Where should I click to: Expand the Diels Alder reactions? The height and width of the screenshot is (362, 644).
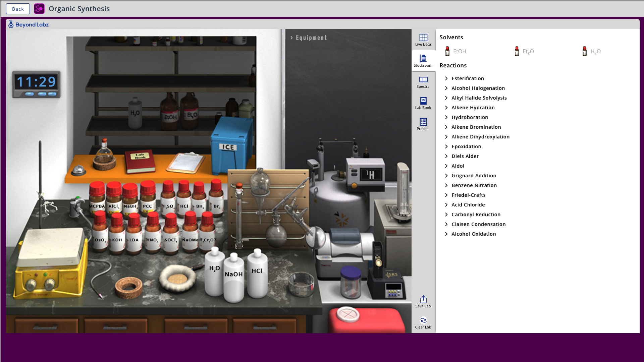pos(465,156)
